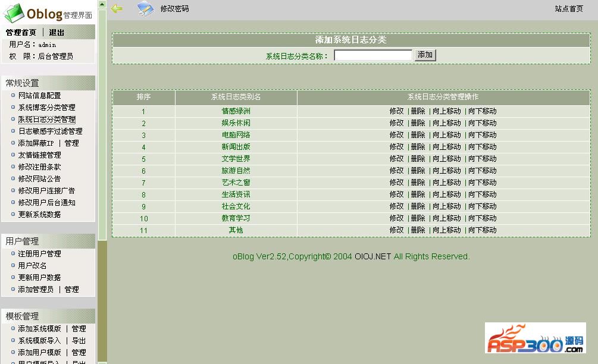Click 删除 for 电脑网络 row
The width and height of the screenshot is (598, 364).
click(x=418, y=134)
